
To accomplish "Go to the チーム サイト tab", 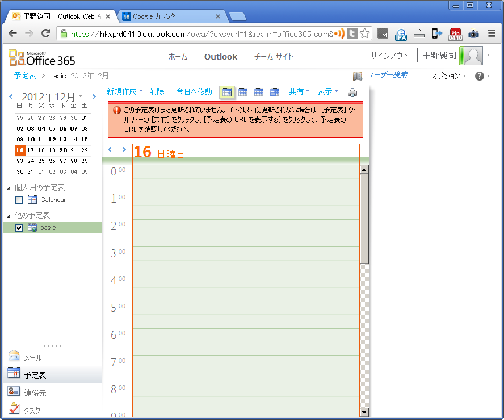I will click(274, 57).
